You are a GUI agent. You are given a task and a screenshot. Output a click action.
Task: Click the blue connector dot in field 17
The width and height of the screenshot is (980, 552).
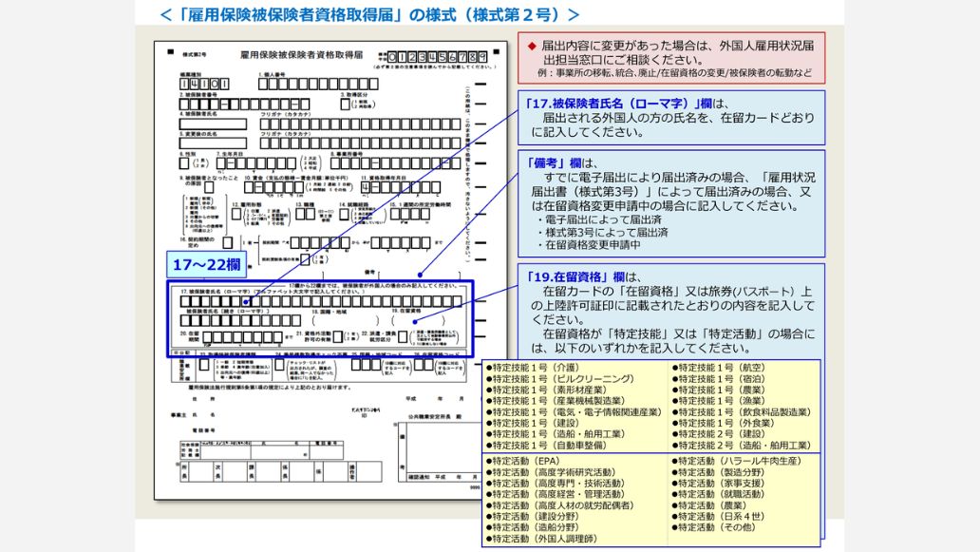click(x=245, y=301)
